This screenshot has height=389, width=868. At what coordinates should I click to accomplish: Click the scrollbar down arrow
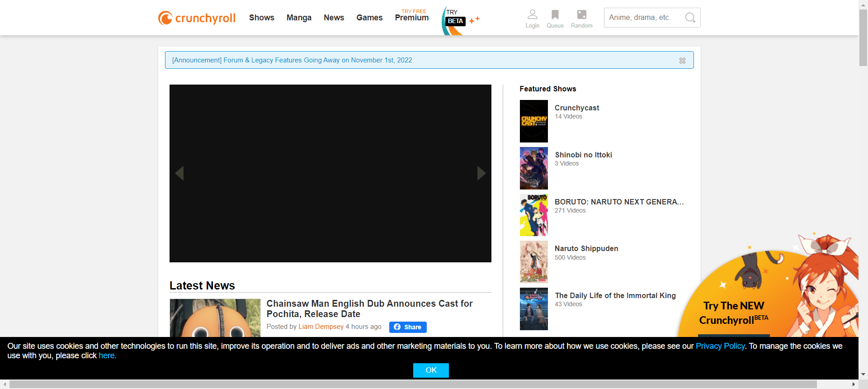863,375
